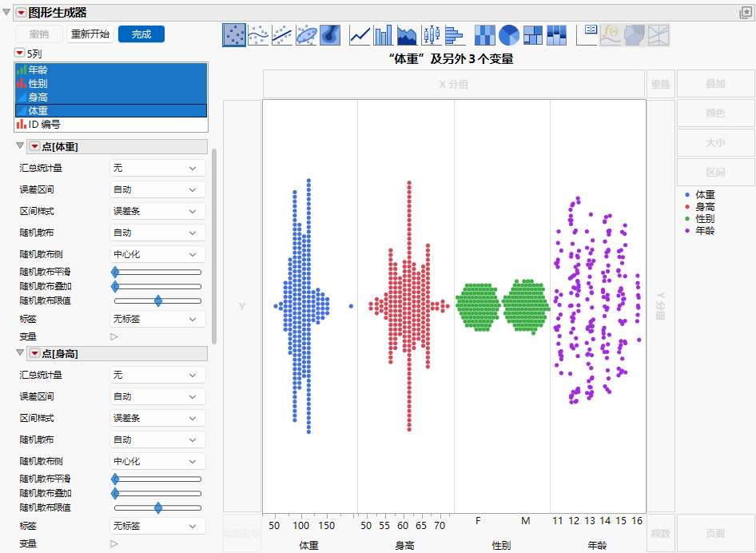Open the 点[体重] red triangle menu
Screen dimensions: 756x553
pos(34,146)
